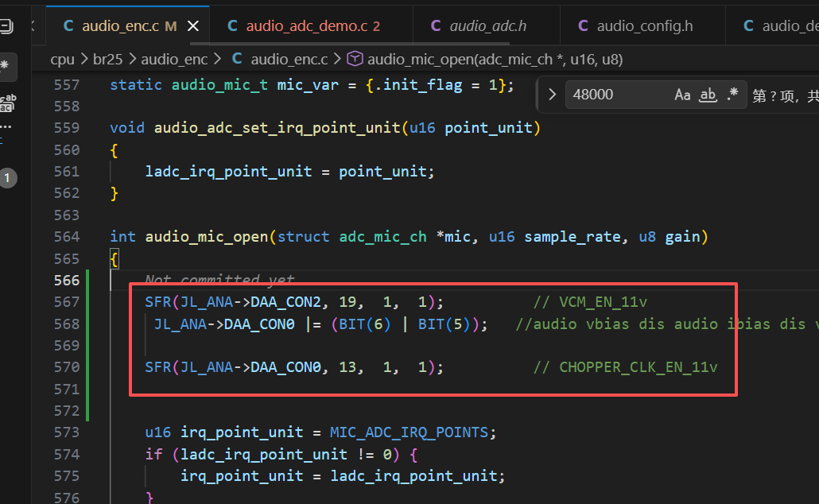Click BIT(6) on line 568

click(x=365, y=324)
